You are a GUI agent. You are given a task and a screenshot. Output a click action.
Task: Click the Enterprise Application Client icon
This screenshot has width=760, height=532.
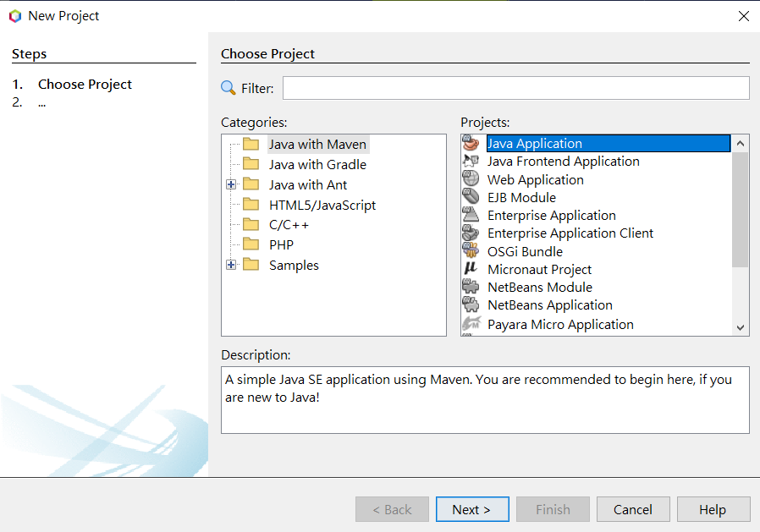point(471,233)
